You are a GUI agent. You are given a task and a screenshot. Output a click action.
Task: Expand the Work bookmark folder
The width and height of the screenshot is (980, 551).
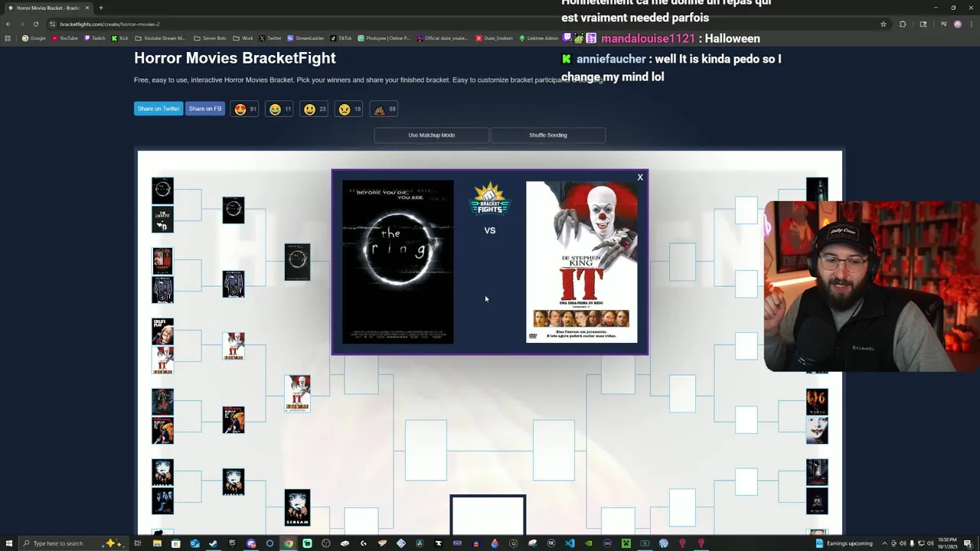pos(243,38)
